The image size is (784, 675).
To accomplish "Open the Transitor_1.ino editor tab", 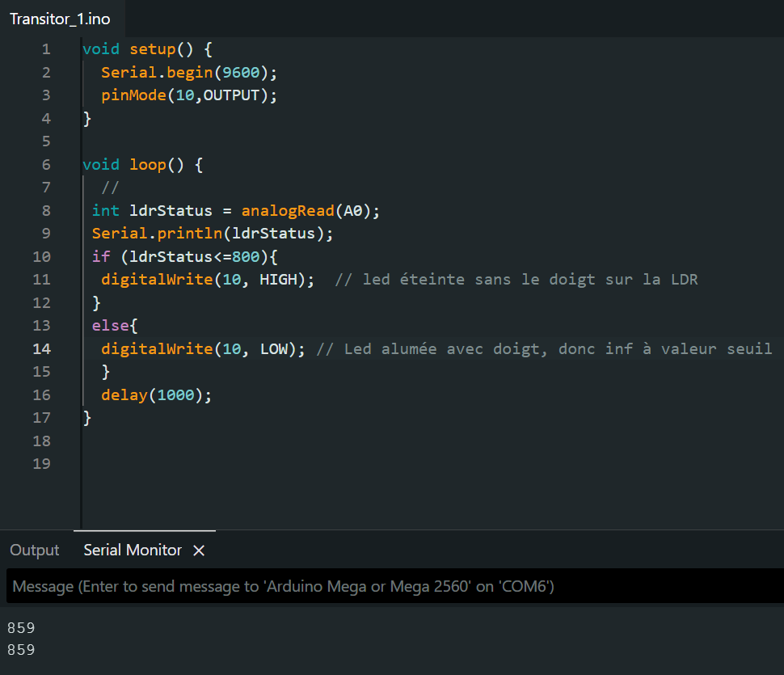I will pyautogui.click(x=60, y=19).
